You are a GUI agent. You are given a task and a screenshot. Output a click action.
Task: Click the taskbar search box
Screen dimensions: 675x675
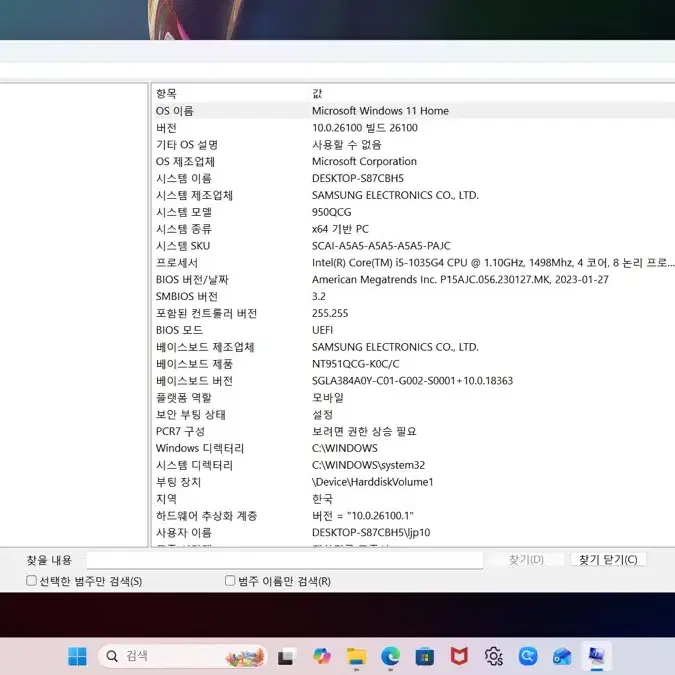click(183, 656)
